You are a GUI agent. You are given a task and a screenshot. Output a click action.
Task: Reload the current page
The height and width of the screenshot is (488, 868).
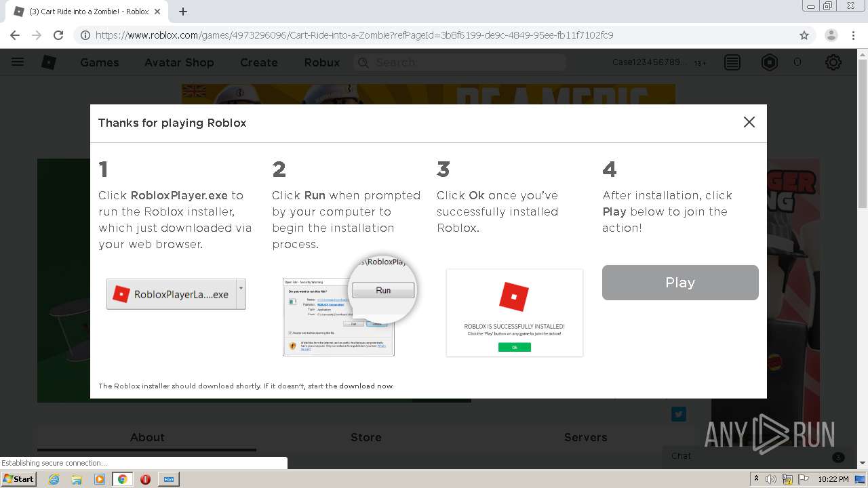point(58,35)
